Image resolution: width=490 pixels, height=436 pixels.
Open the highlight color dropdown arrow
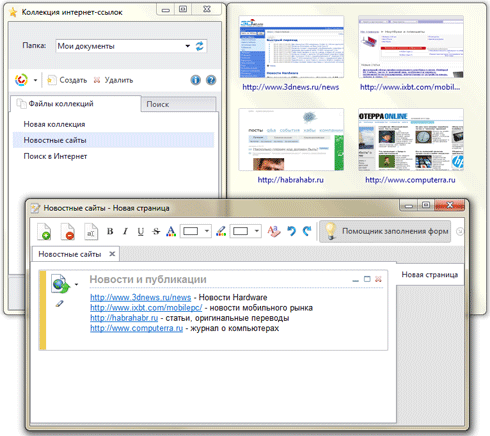click(257, 231)
